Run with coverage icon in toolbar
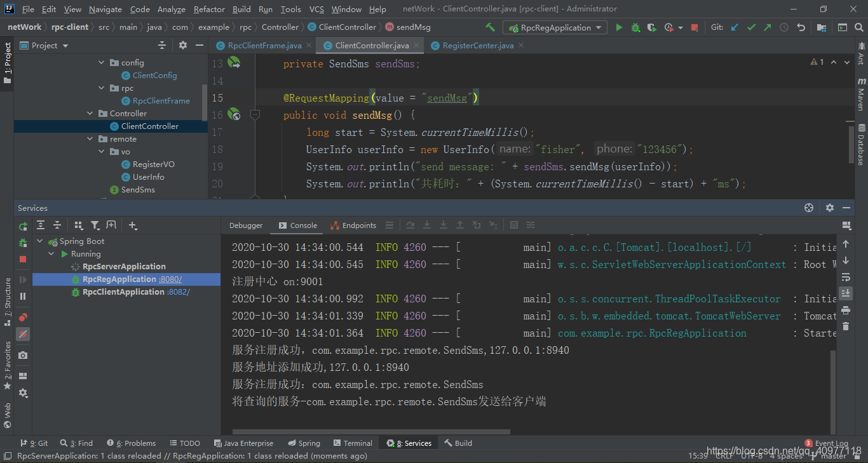 tap(651, 27)
